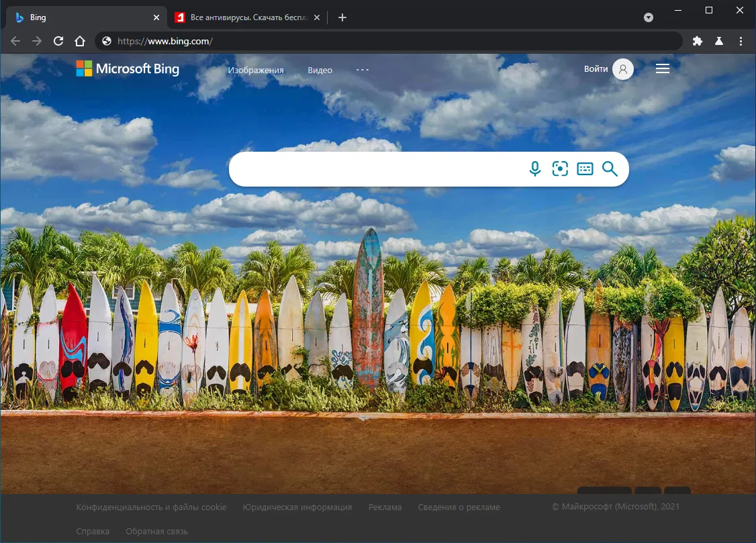Screen dimensions: 756x543
Task: Open the profile icon next to extensions
Action: coord(719,42)
